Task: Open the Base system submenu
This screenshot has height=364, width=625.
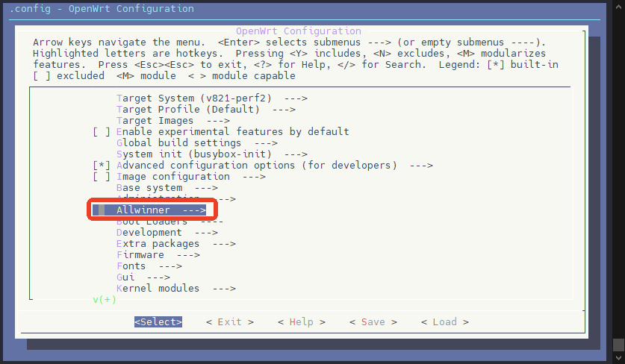Action: [167, 187]
